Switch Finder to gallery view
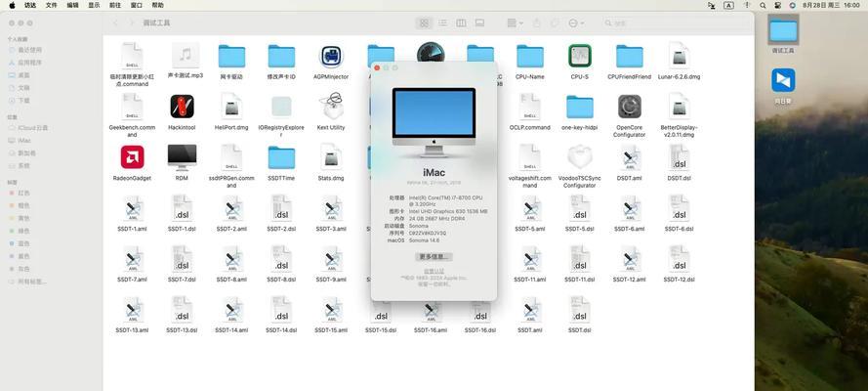The height and width of the screenshot is (391, 868). point(479,22)
